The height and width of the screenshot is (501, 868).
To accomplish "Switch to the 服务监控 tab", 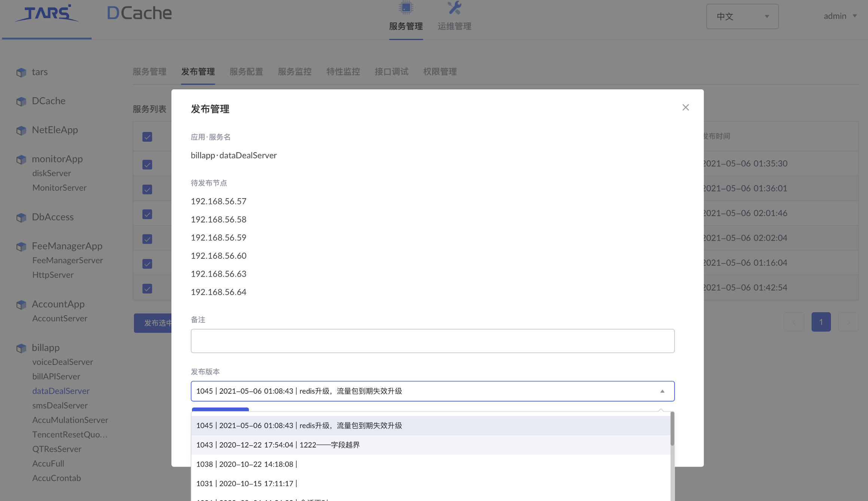I will coord(295,72).
